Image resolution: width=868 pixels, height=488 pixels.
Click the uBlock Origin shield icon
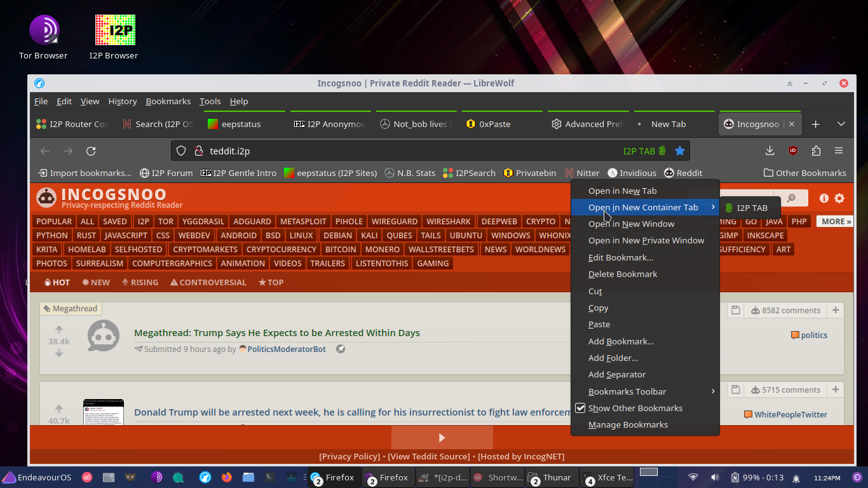(x=793, y=151)
